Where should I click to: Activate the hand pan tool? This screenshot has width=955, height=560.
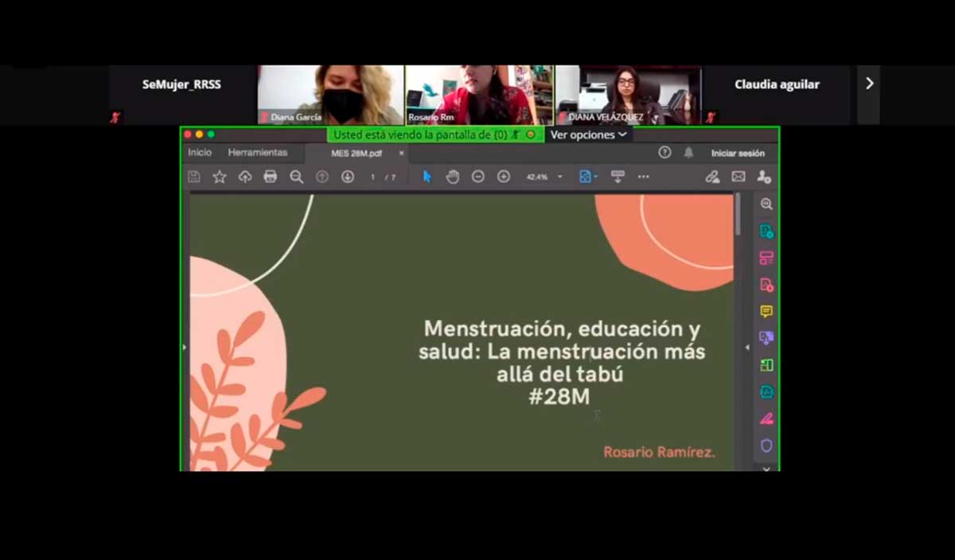click(453, 177)
